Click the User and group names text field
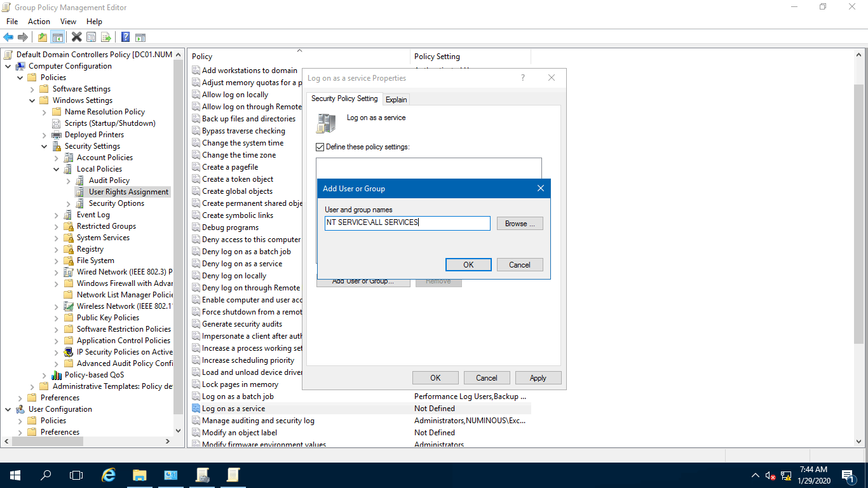This screenshot has width=868, height=488. [x=407, y=223]
